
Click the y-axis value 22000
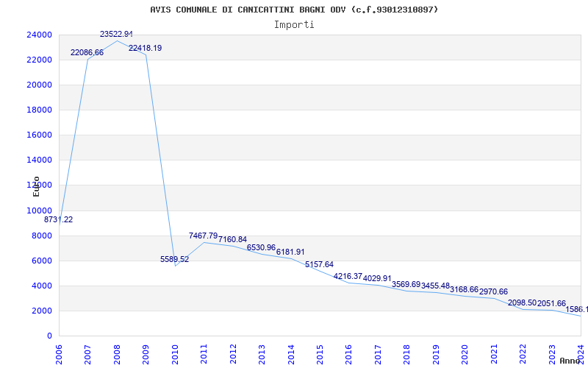[39, 60]
